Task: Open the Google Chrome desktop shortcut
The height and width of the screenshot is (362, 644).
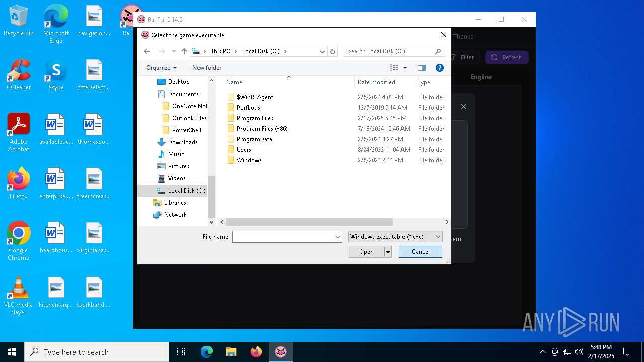Action: 19,242
